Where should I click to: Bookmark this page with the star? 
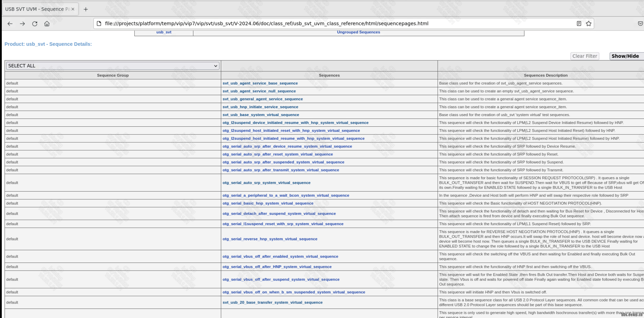pos(589,24)
